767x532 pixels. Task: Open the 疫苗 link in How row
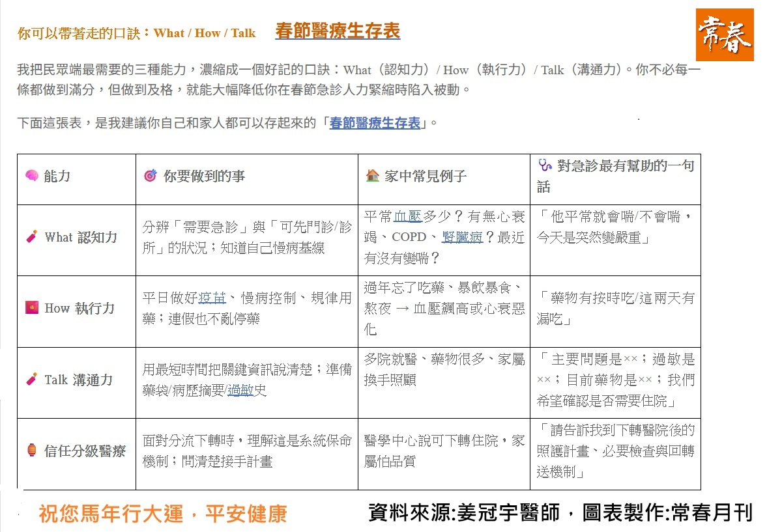point(212,298)
